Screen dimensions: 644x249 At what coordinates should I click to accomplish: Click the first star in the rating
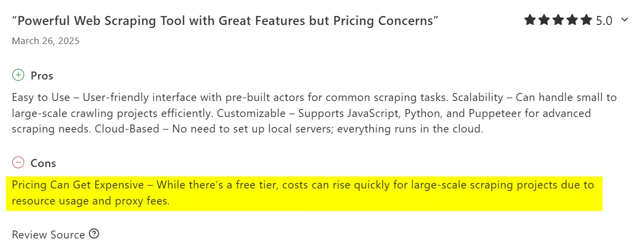[x=530, y=20]
